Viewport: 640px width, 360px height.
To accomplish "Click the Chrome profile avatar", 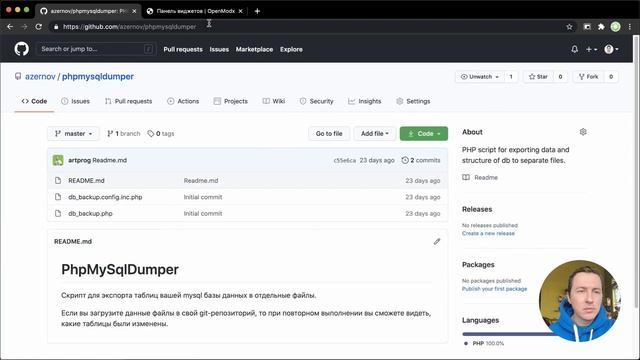I will (x=615, y=27).
